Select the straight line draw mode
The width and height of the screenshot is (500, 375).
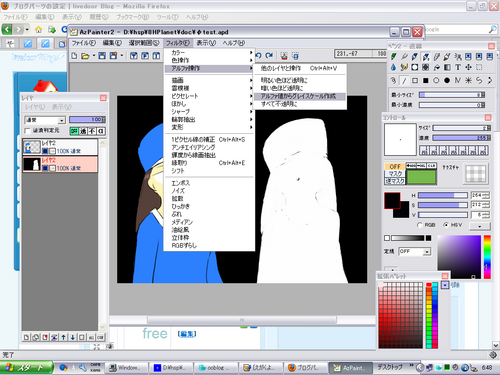point(404,80)
